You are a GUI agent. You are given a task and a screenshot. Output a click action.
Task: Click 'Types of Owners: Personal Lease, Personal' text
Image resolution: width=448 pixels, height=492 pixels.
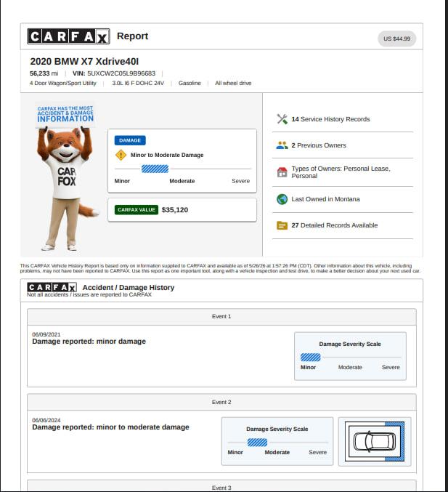tap(341, 172)
